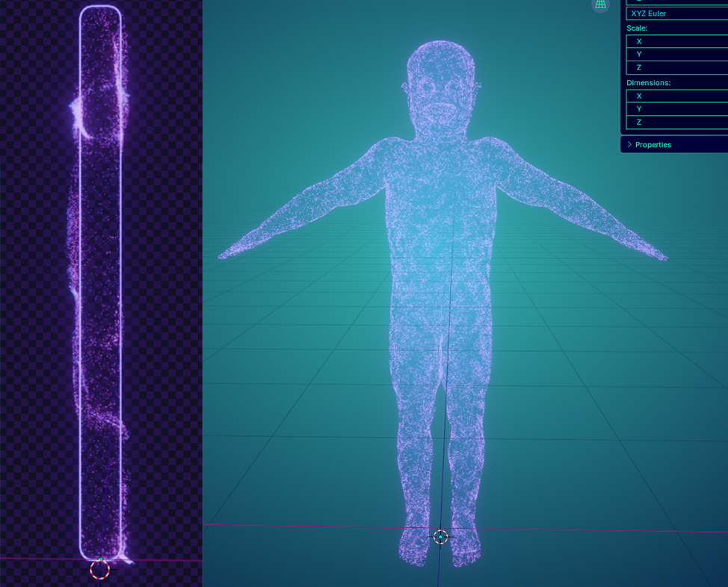Click the Scale Z value field

tap(676, 67)
